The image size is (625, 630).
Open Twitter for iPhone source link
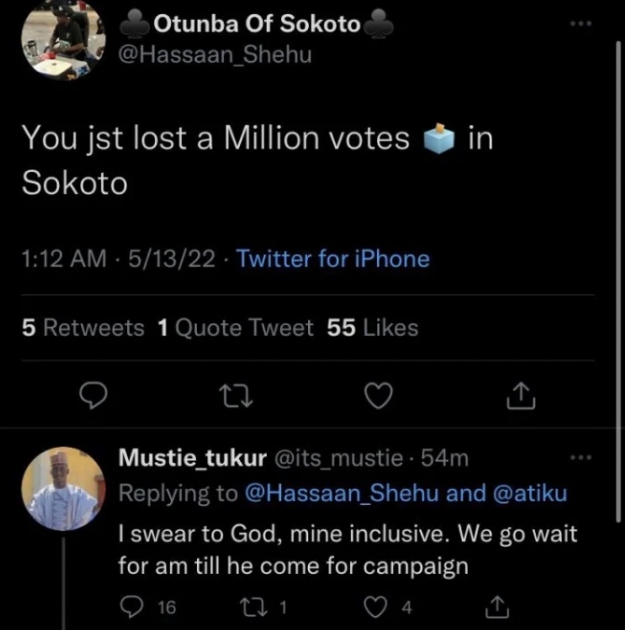[333, 259]
